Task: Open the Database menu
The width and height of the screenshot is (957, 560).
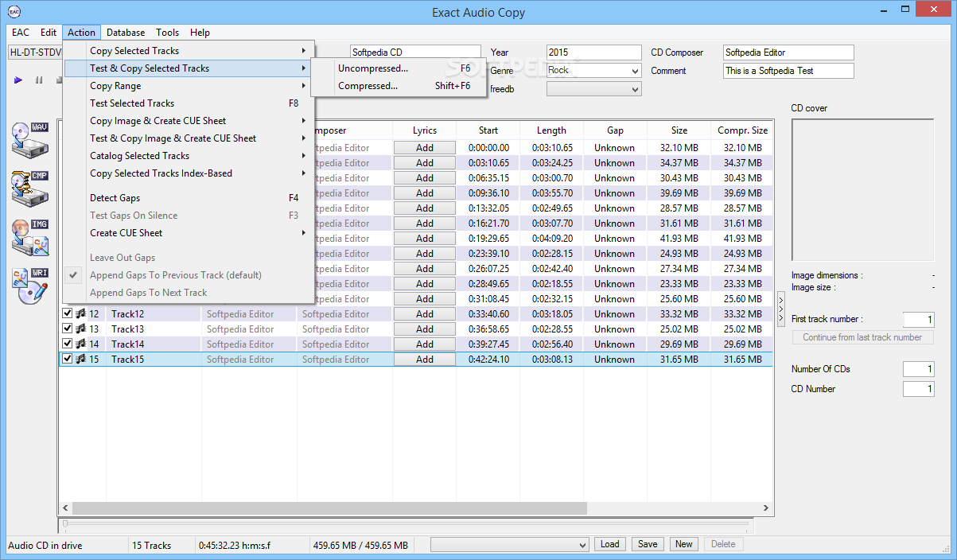Action: point(126,33)
